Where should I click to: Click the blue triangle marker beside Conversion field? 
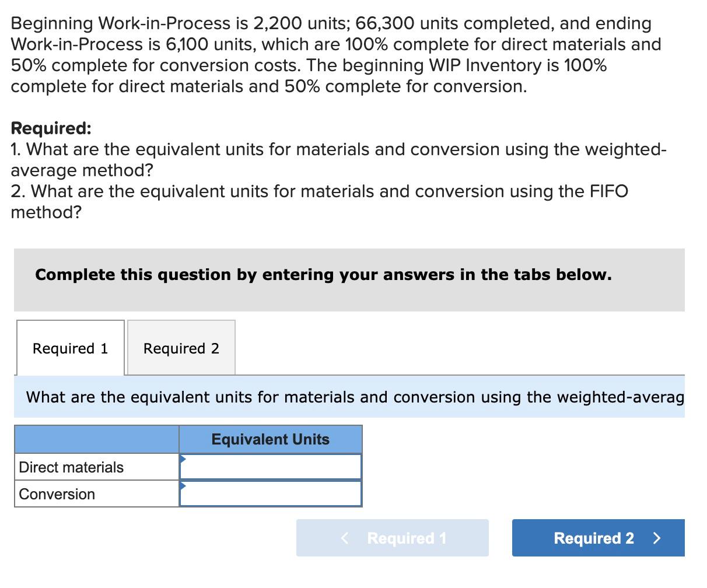(183, 485)
